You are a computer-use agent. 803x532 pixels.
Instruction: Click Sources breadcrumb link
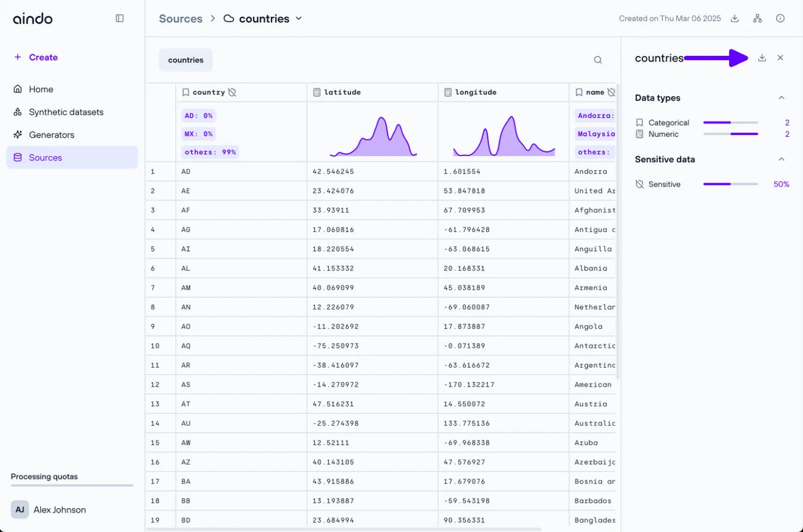(181, 18)
